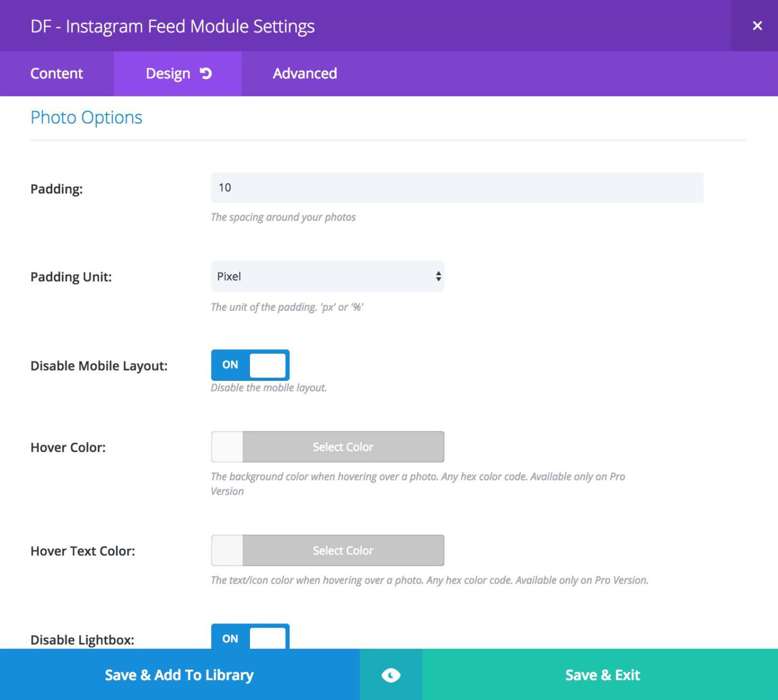
Task: Close the Instagram Feed Module Settings dialog
Action: coord(757,26)
